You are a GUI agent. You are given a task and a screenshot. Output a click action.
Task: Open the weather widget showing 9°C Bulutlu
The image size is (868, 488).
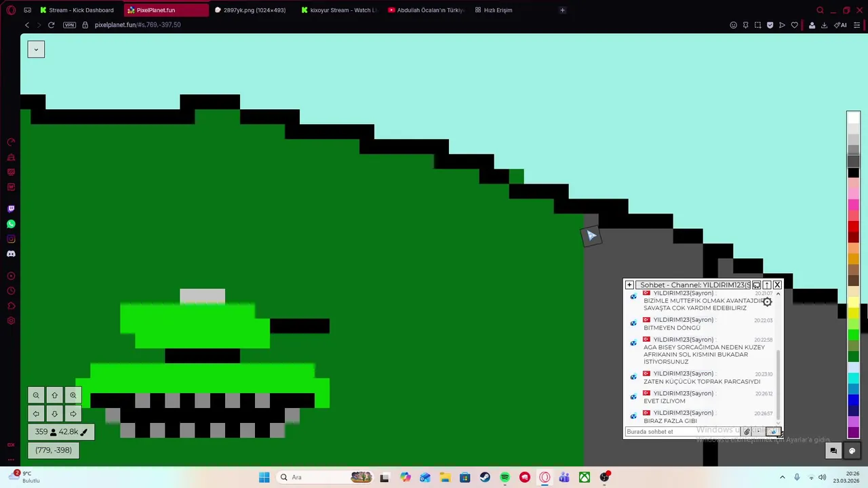coord(23,477)
